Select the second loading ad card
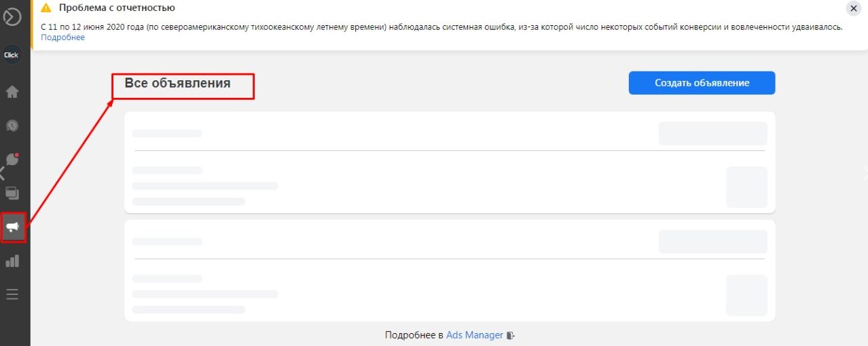Screen dimensions: 868x346 point(450,271)
